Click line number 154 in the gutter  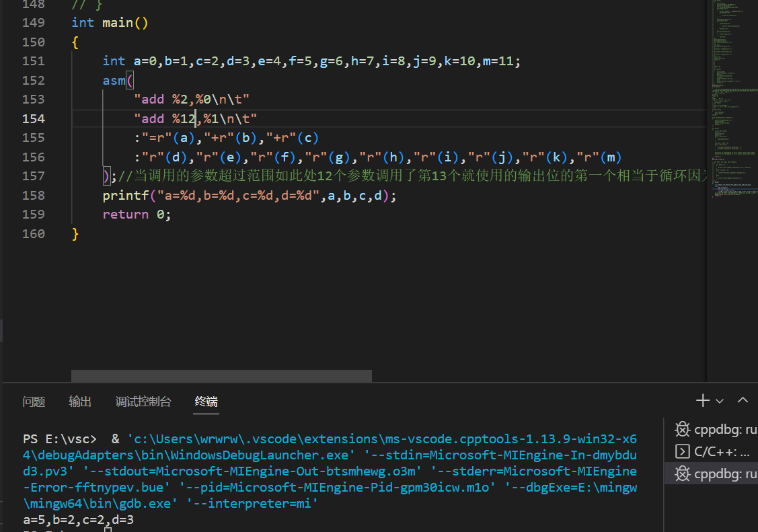click(34, 119)
